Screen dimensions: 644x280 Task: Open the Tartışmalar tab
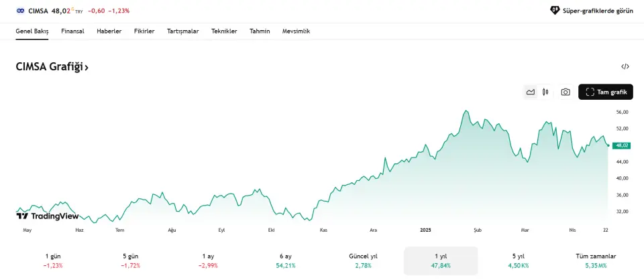click(x=182, y=31)
